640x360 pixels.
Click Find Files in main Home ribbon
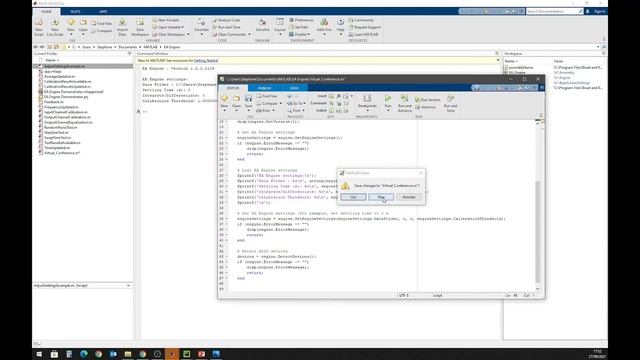coord(102,24)
